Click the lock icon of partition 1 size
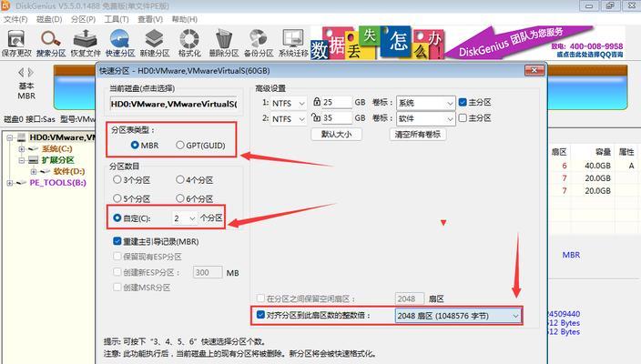 click(x=317, y=101)
